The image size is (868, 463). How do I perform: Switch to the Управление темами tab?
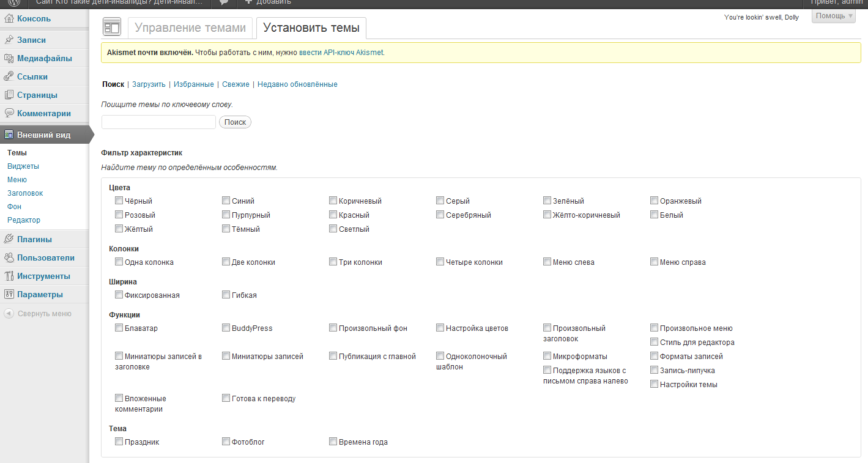(x=190, y=28)
